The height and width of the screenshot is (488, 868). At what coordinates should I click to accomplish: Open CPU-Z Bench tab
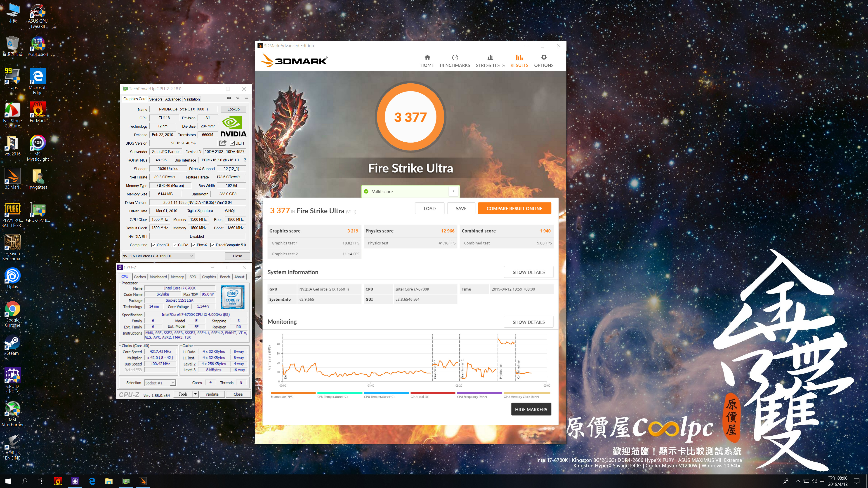click(225, 277)
